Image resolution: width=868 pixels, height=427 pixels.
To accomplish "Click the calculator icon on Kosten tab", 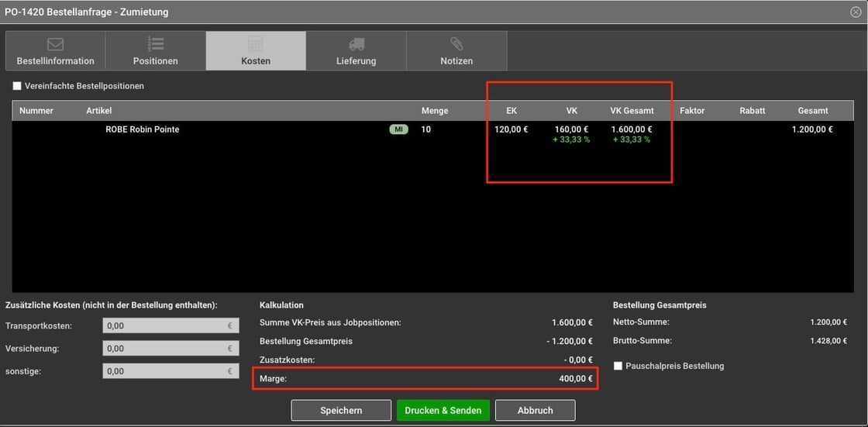I will click(x=255, y=44).
